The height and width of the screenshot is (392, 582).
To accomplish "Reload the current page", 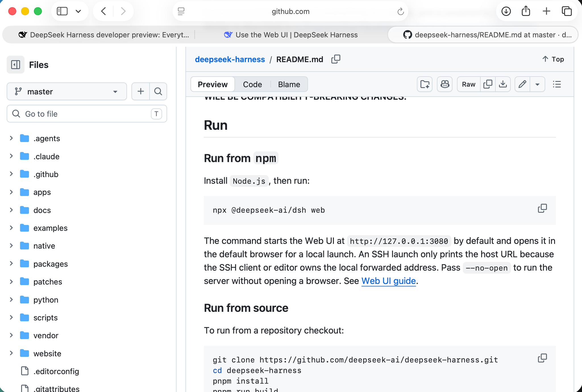I will click(x=400, y=11).
